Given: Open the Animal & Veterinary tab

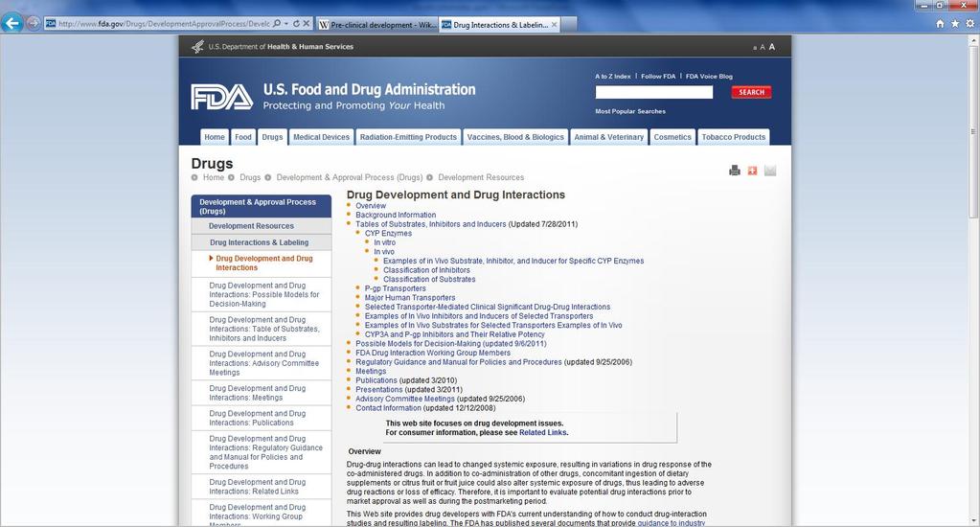Looking at the screenshot, I should (x=608, y=137).
